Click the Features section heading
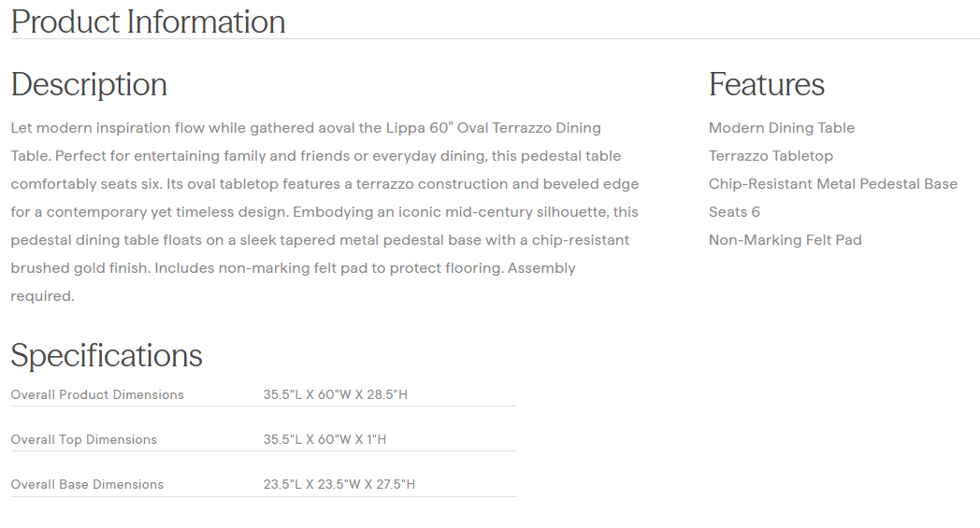The height and width of the screenshot is (528, 980). pyautogui.click(x=766, y=84)
